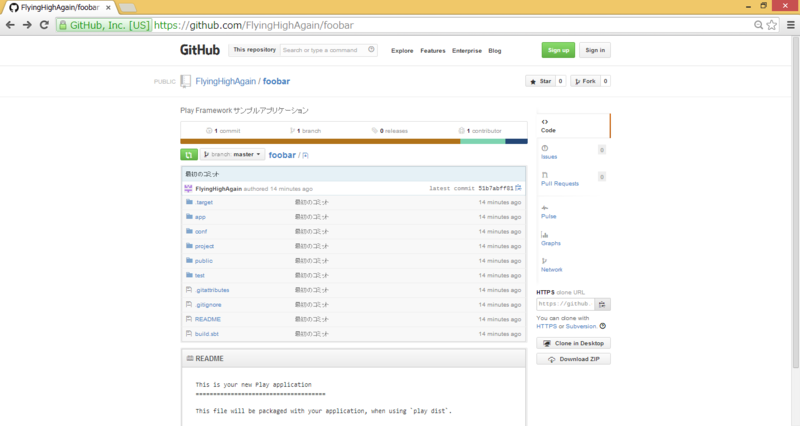Open the foobar repository title link
Image resolution: width=800 pixels, height=426 pixels.
(276, 81)
